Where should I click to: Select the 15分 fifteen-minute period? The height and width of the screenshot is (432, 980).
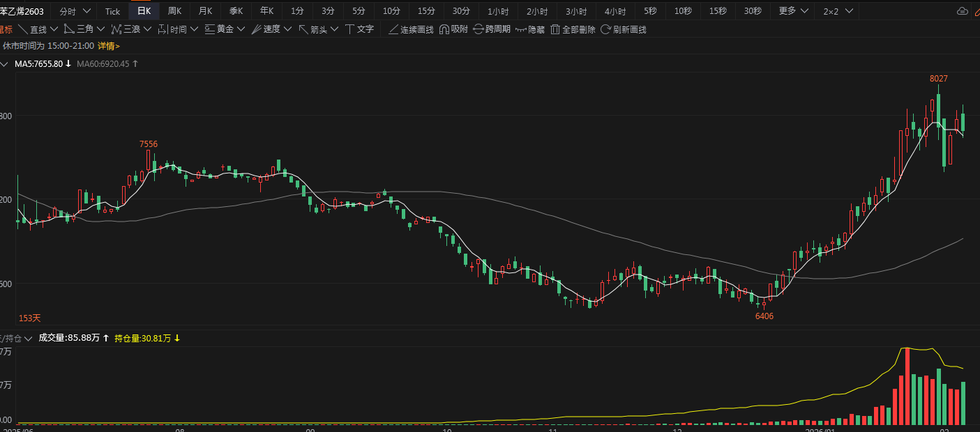(427, 11)
